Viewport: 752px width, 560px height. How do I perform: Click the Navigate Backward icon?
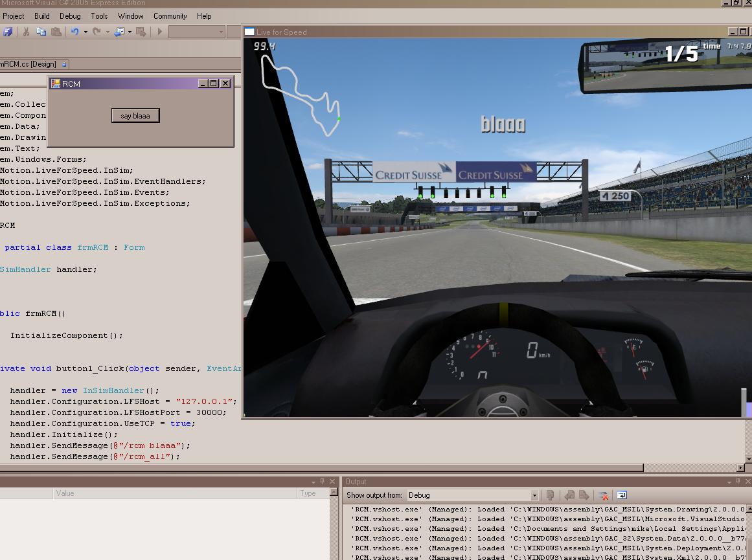(119, 32)
